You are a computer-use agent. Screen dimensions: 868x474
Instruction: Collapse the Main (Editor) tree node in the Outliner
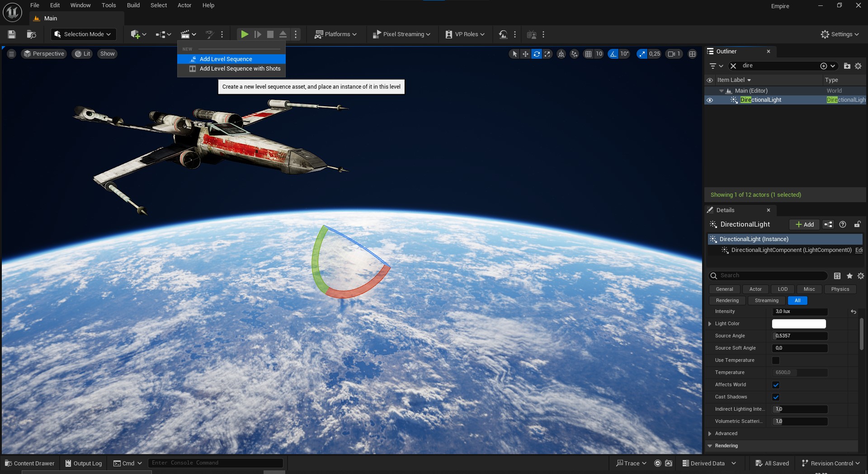[x=722, y=91]
